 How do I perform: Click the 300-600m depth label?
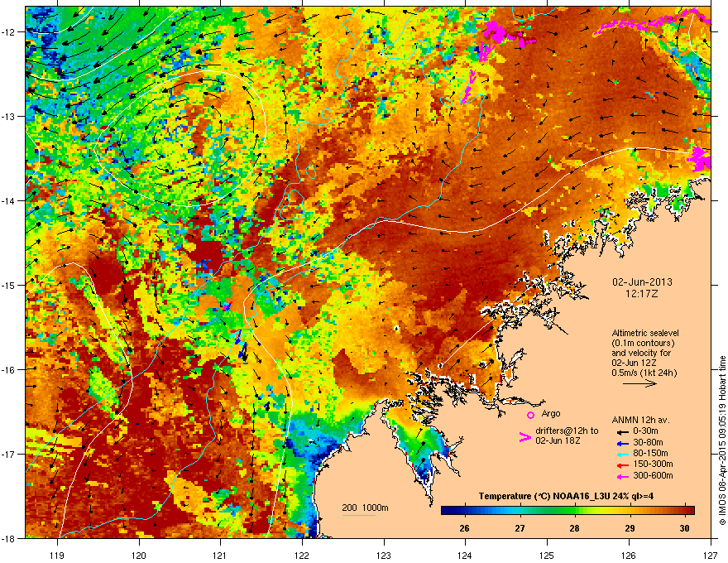pos(653,476)
